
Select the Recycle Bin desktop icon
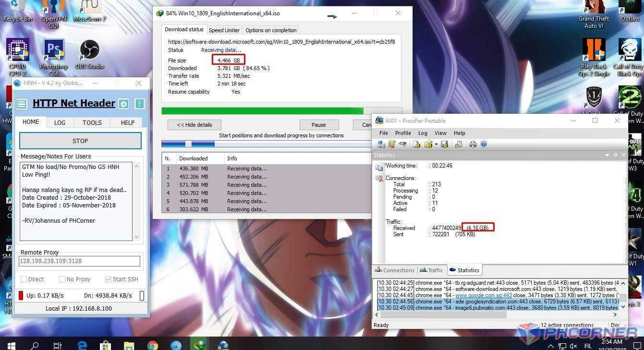[18, 11]
